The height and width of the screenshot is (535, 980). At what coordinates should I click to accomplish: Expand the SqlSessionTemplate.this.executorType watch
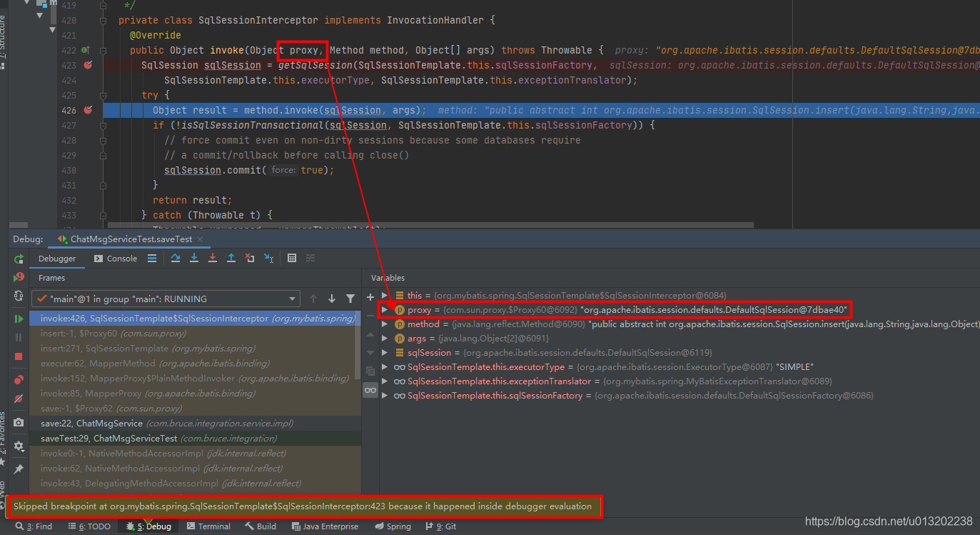pyautogui.click(x=385, y=366)
